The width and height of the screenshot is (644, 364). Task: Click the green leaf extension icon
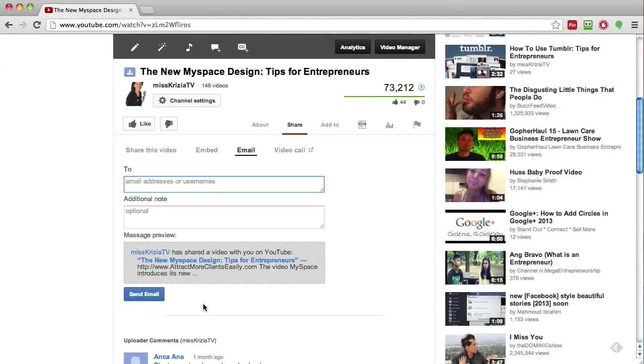[619, 25]
